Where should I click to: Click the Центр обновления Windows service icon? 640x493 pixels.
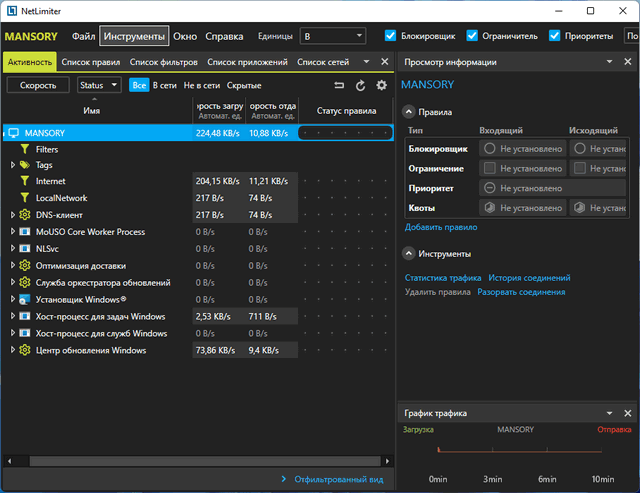tap(25, 351)
